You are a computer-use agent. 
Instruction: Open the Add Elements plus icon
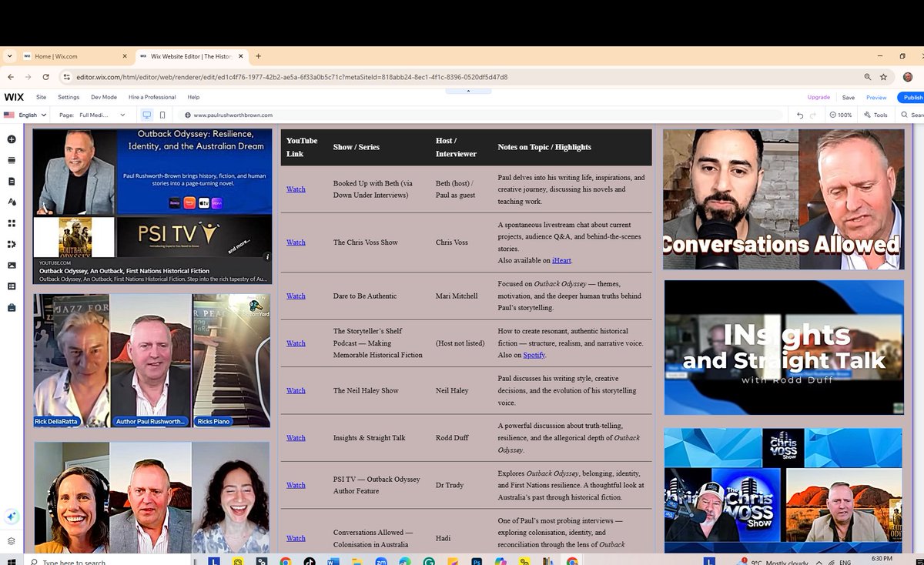pos(12,139)
